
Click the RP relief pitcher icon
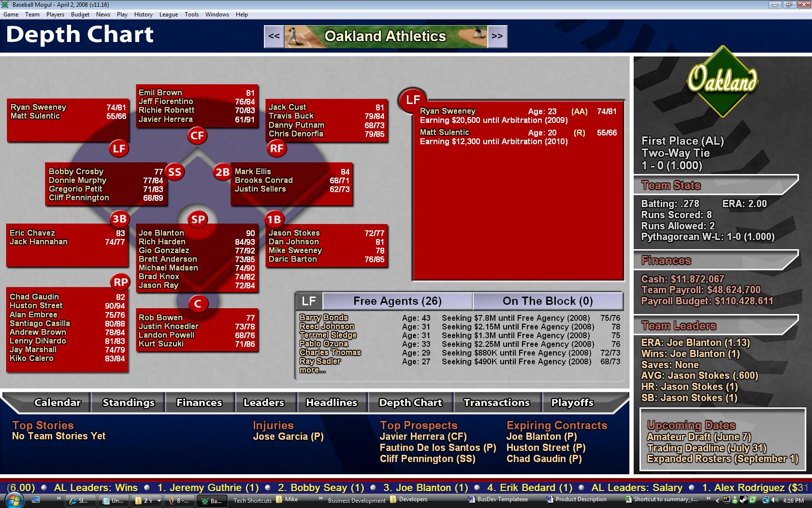pos(120,282)
